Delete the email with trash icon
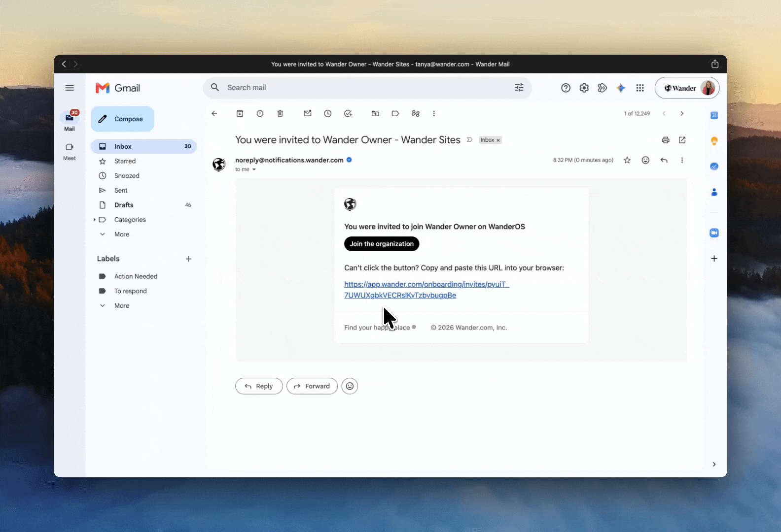This screenshot has height=532, width=781. click(280, 113)
